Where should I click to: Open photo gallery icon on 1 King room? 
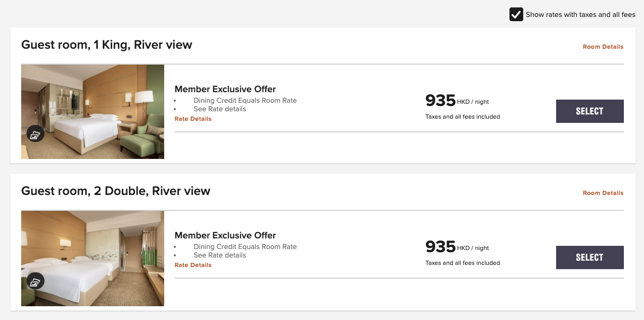pyautogui.click(x=35, y=135)
